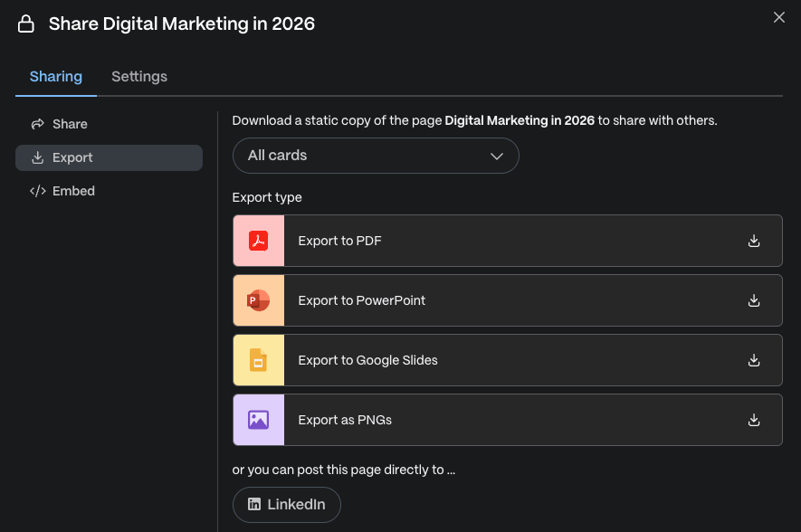
Task: Choose Export to Google Slides
Action: tap(507, 360)
